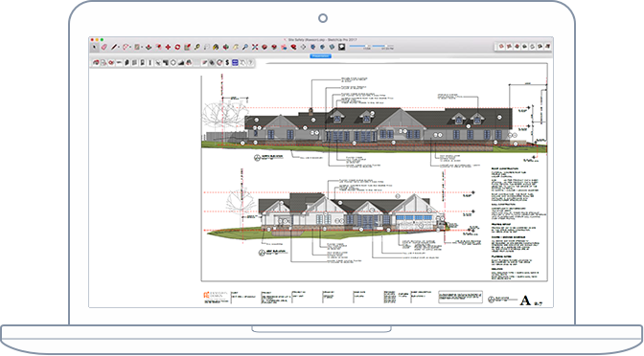
Task: Select the Tape Measure tool
Action: 197,47
